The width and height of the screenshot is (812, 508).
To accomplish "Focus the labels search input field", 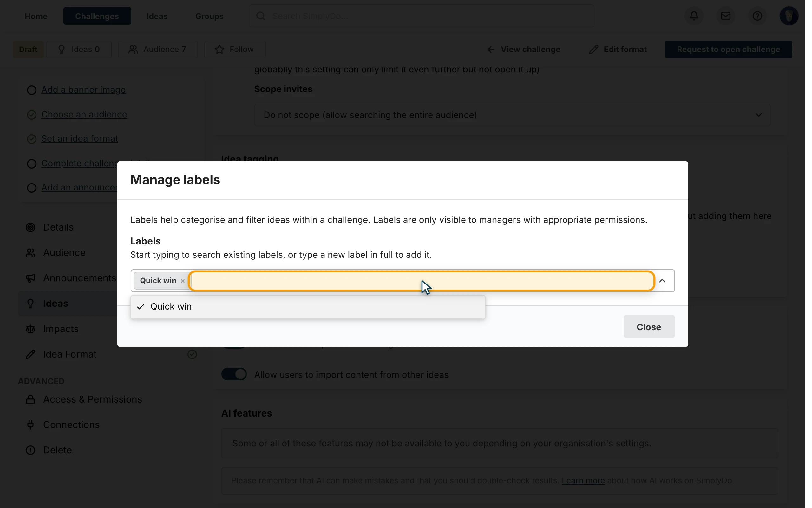I will 421,281.
